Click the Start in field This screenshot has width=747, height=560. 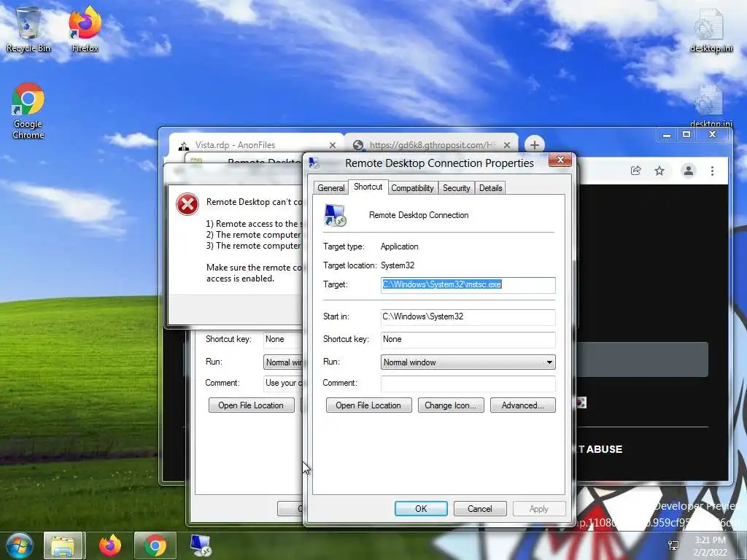pos(468,316)
